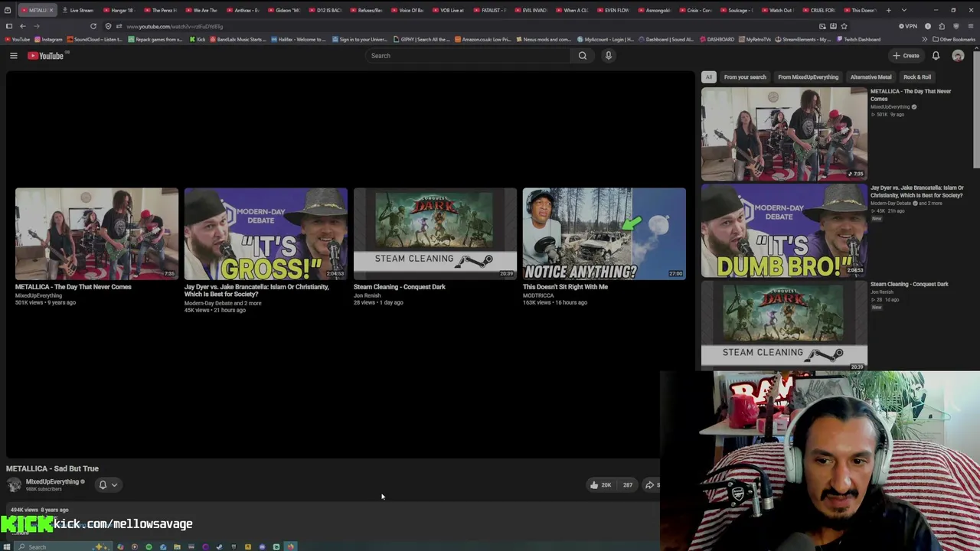Image resolution: width=980 pixels, height=551 pixels.
Task: Click the browser Forward arrow
Action: (37, 26)
